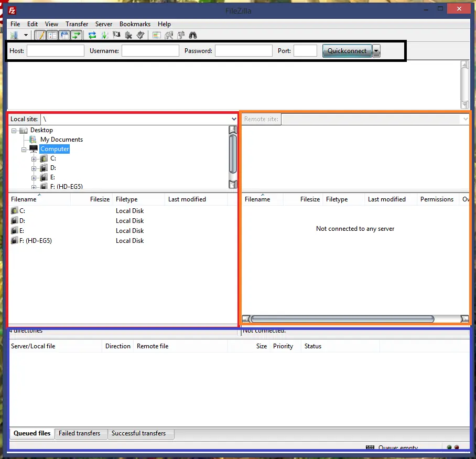
Task: Click the binoculars search remote files icon
Action: coord(193,35)
